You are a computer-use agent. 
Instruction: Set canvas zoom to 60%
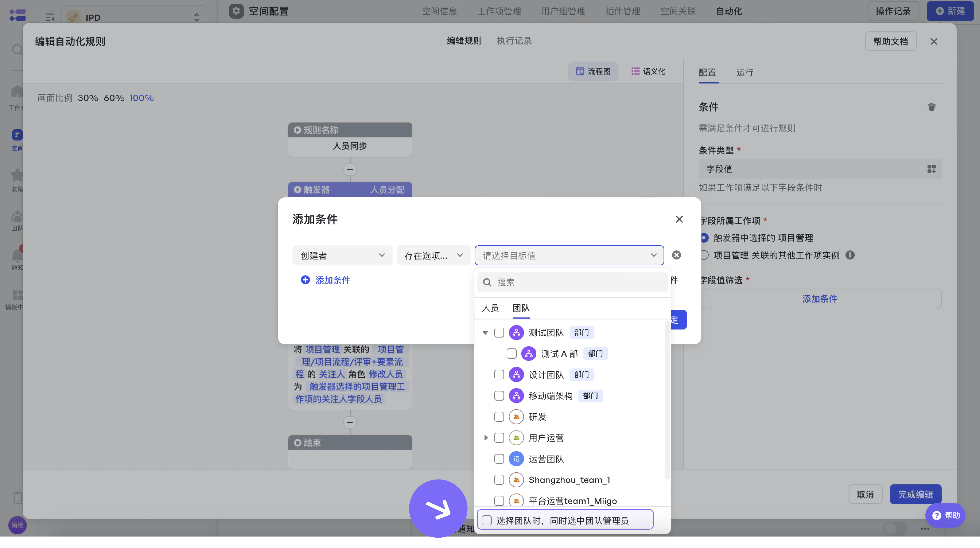pyautogui.click(x=114, y=98)
